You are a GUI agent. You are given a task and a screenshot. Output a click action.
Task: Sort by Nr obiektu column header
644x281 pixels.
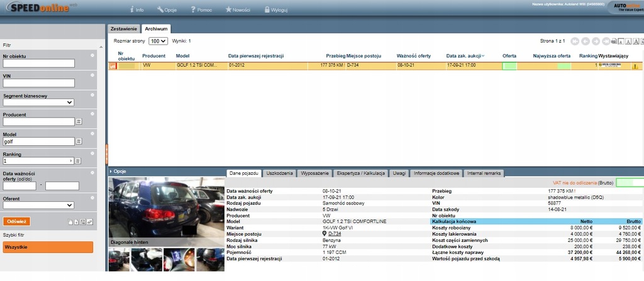tap(126, 56)
